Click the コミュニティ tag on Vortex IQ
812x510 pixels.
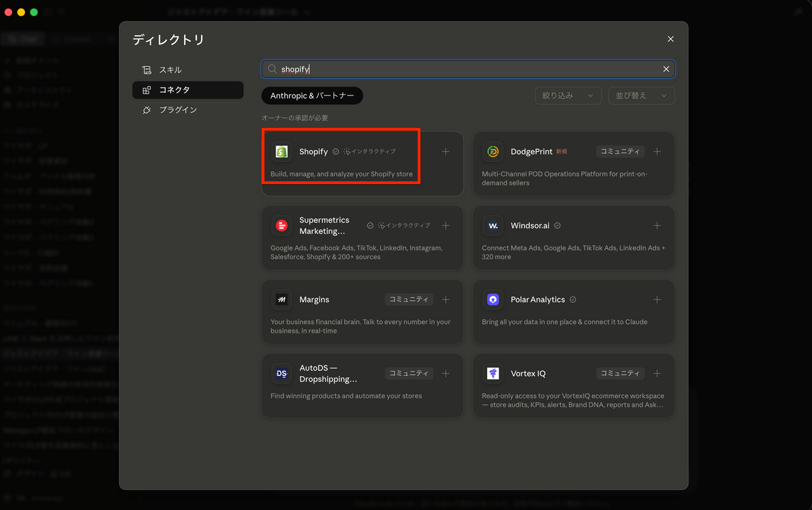point(621,373)
